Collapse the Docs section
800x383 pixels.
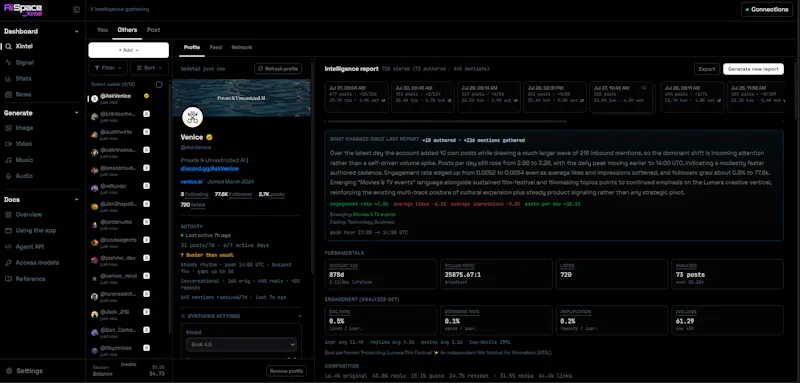point(77,199)
